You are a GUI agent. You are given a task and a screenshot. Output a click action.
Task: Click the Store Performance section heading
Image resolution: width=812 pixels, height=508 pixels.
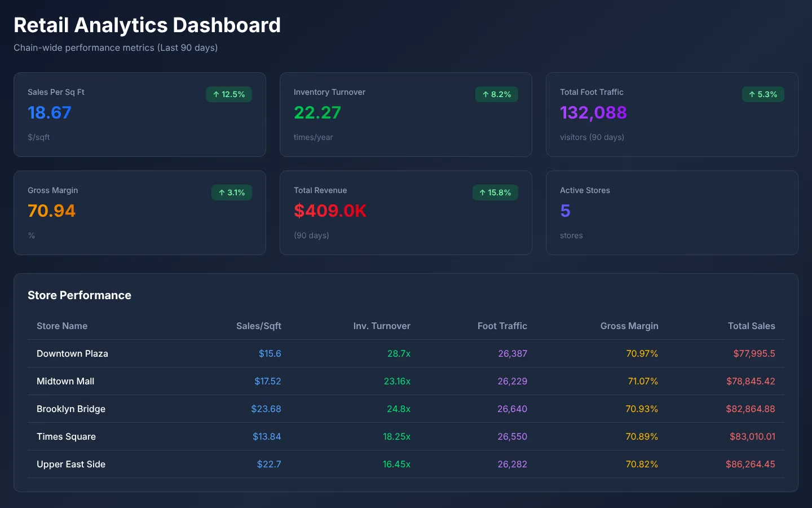coord(80,295)
